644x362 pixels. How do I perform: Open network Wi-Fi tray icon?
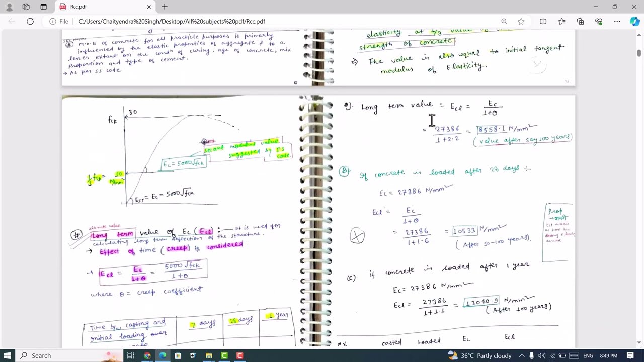click(x=552, y=355)
